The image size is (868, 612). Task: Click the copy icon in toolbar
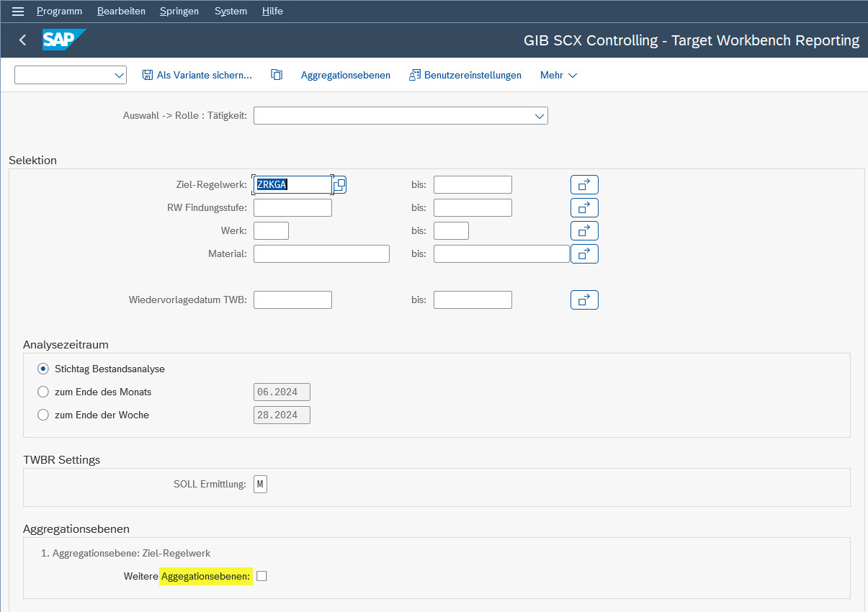point(277,75)
